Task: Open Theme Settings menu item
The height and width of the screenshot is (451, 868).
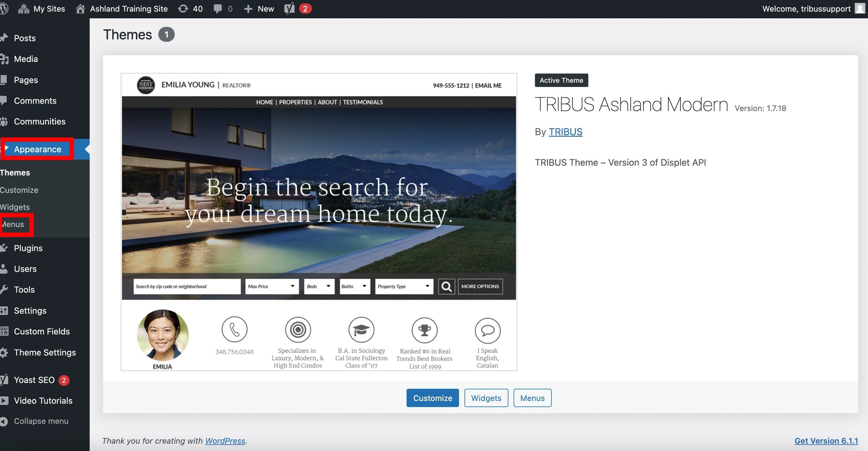Action: (x=45, y=352)
